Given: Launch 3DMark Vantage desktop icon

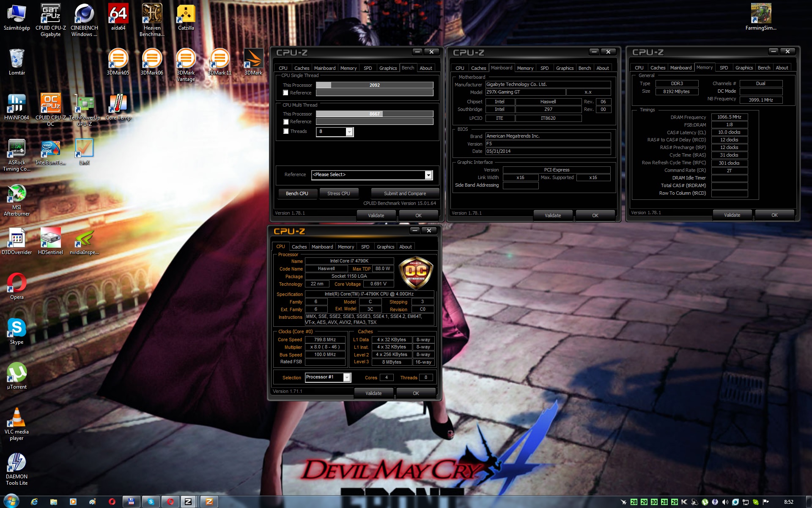Looking at the screenshot, I should coord(186,64).
